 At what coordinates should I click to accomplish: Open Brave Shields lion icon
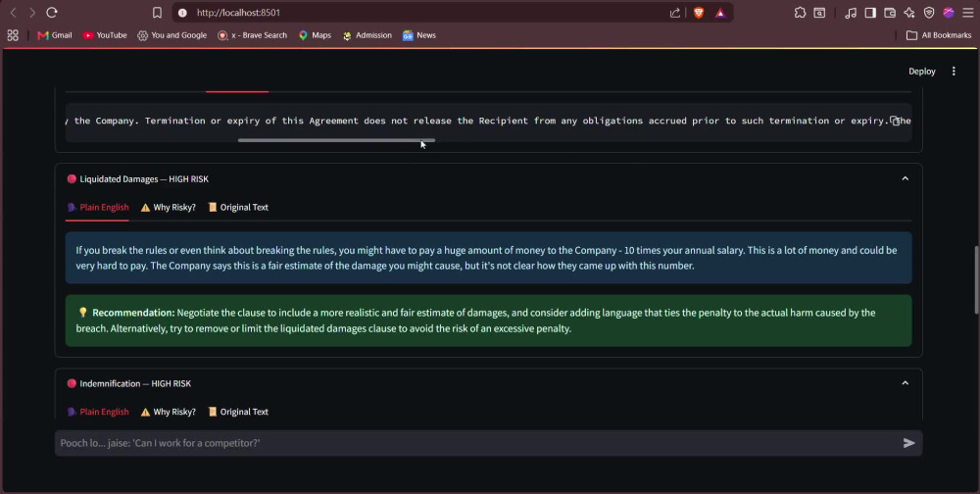pyautogui.click(x=699, y=13)
